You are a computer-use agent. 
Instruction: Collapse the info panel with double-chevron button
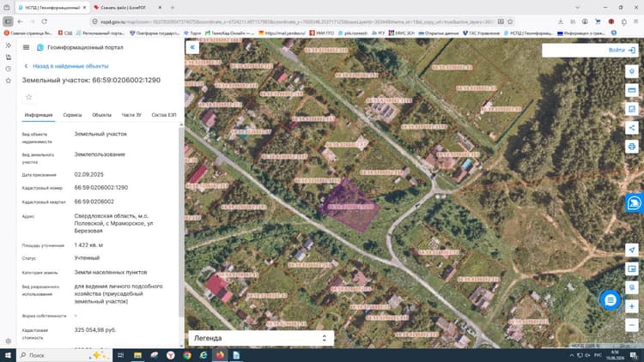pyautogui.click(x=192, y=47)
